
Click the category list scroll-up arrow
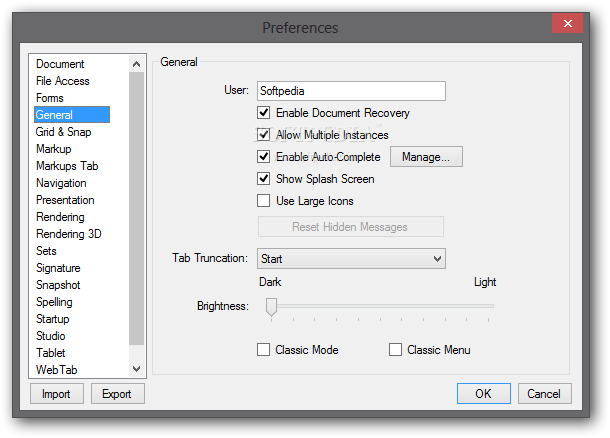click(136, 64)
